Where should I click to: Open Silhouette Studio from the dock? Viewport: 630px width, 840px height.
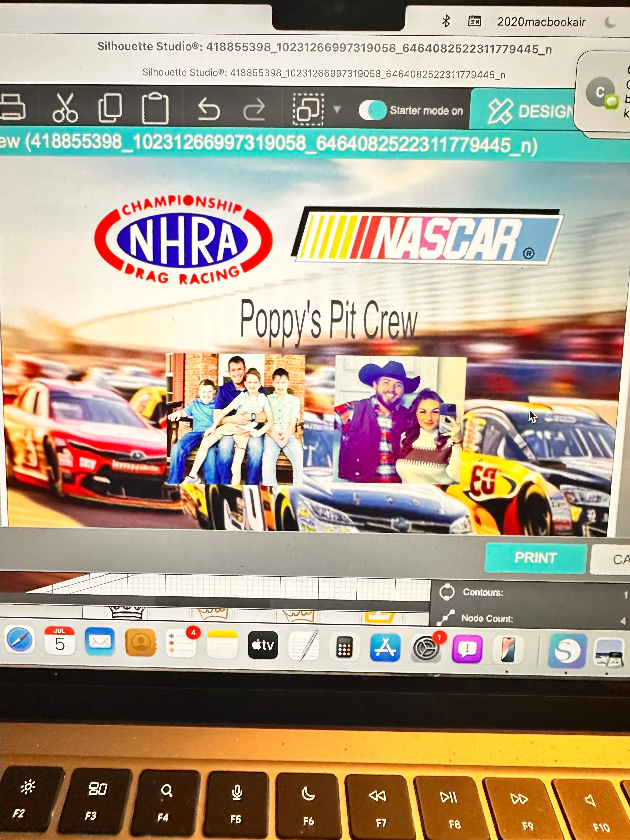click(568, 651)
